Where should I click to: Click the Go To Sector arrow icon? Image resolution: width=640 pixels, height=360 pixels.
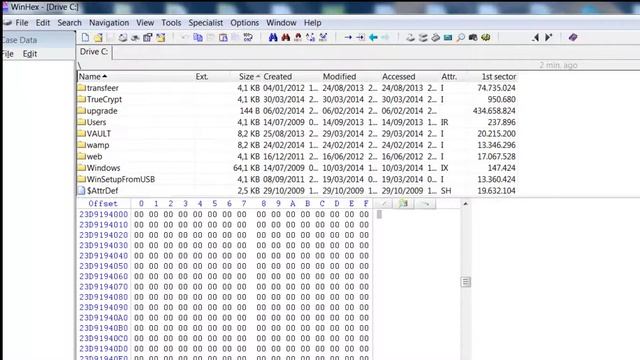(x=360, y=38)
